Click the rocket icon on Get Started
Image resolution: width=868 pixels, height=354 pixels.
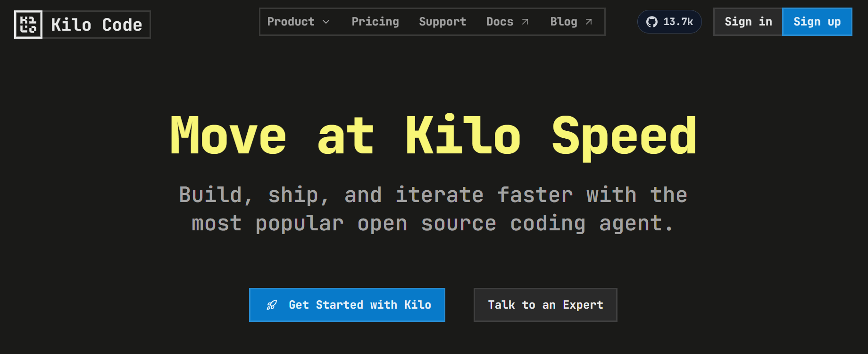[x=272, y=305]
